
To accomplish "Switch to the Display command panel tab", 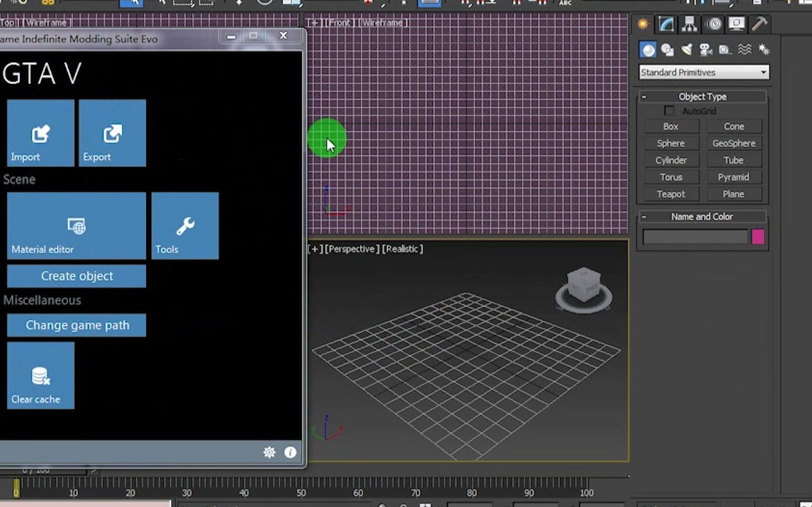I will pos(736,24).
